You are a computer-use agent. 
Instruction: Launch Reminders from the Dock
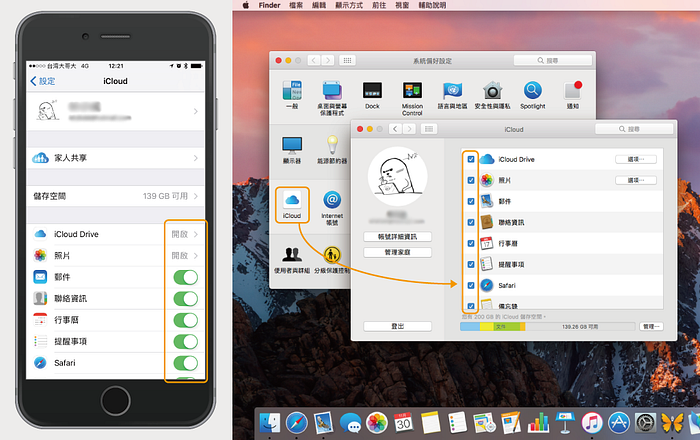(458, 423)
